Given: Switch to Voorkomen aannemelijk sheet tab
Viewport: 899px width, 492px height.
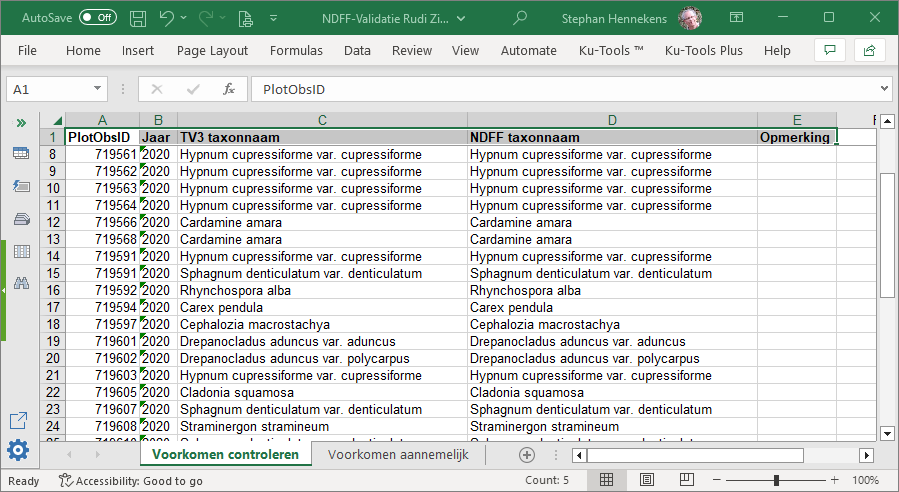Looking at the screenshot, I should 398,454.
